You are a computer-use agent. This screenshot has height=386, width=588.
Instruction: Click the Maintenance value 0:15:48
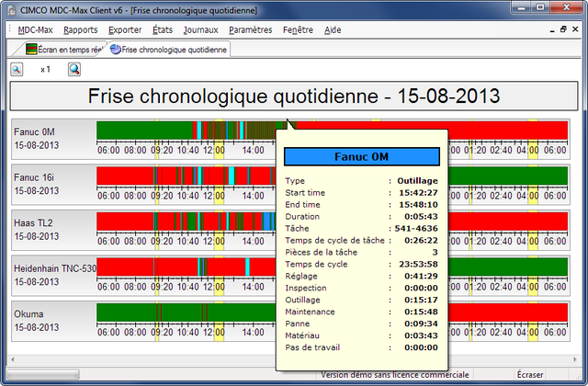pyautogui.click(x=421, y=312)
